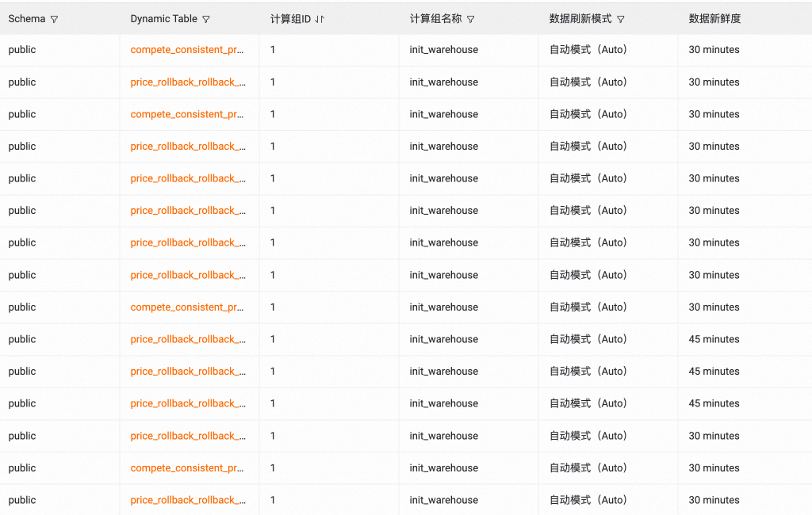Viewport: 812px width, 515px height.
Task: Open the 计算组名称 column filter icon
Action: coord(470,18)
